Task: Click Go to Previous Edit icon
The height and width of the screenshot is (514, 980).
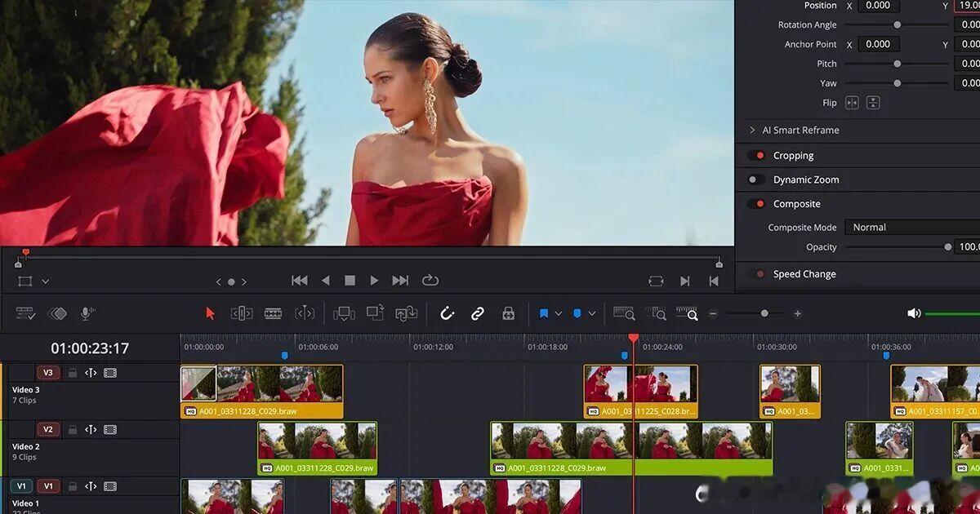Action: click(x=714, y=281)
